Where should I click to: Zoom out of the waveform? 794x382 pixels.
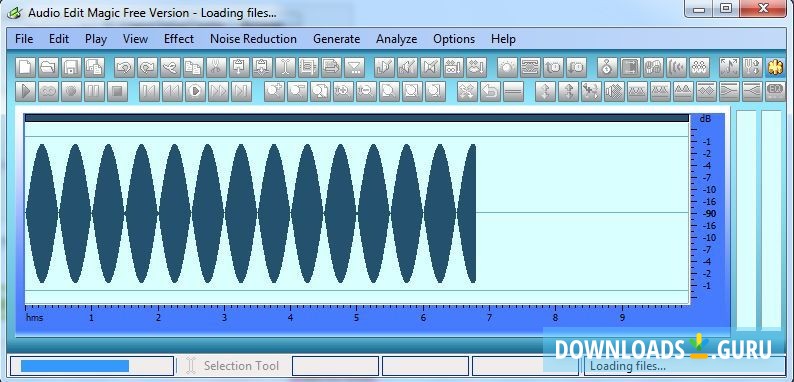[x=297, y=92]
